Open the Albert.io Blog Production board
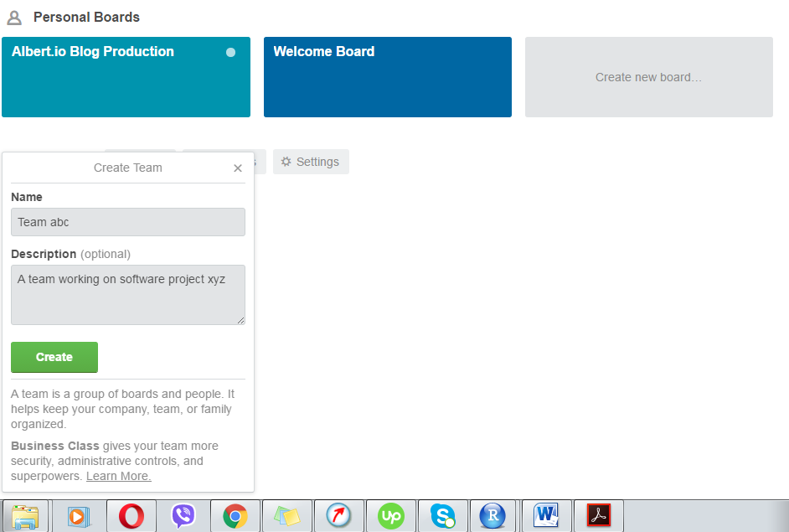Screen dimensions: 789x532 (x=126, y=77)
